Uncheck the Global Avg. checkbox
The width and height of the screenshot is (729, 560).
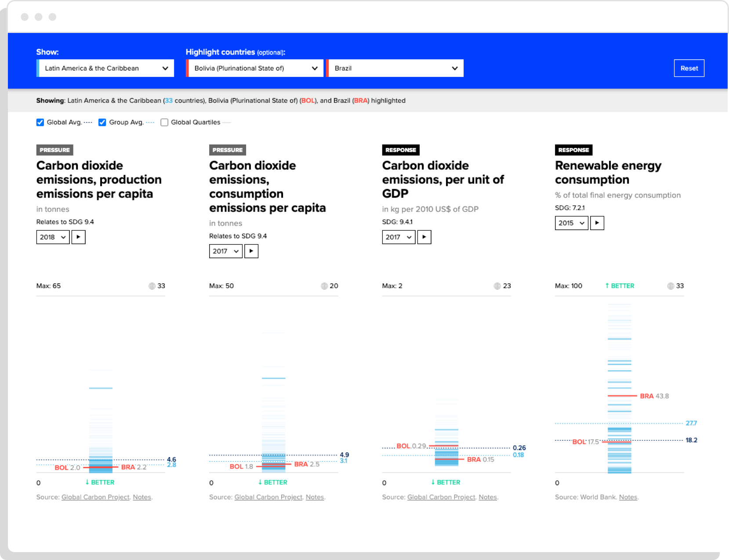pos(40,123)
